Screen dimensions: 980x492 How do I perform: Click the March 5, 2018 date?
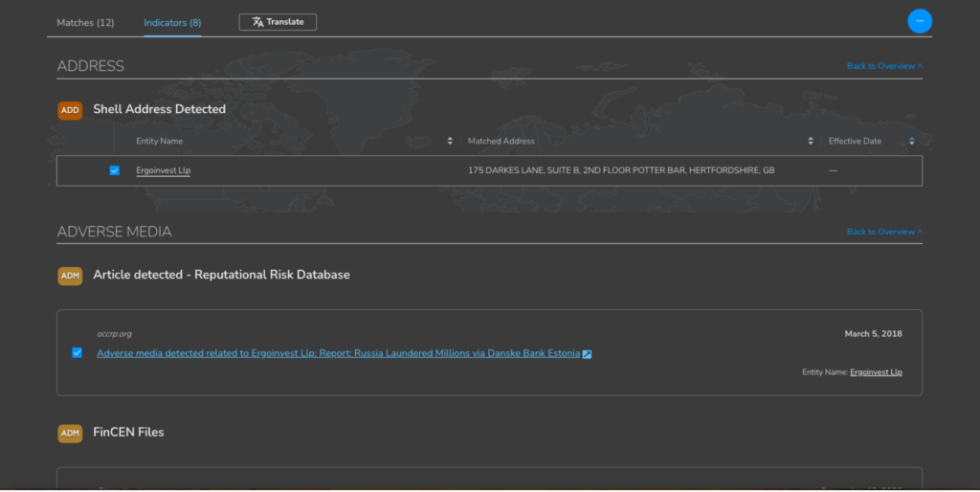click(x=873, y=334)
